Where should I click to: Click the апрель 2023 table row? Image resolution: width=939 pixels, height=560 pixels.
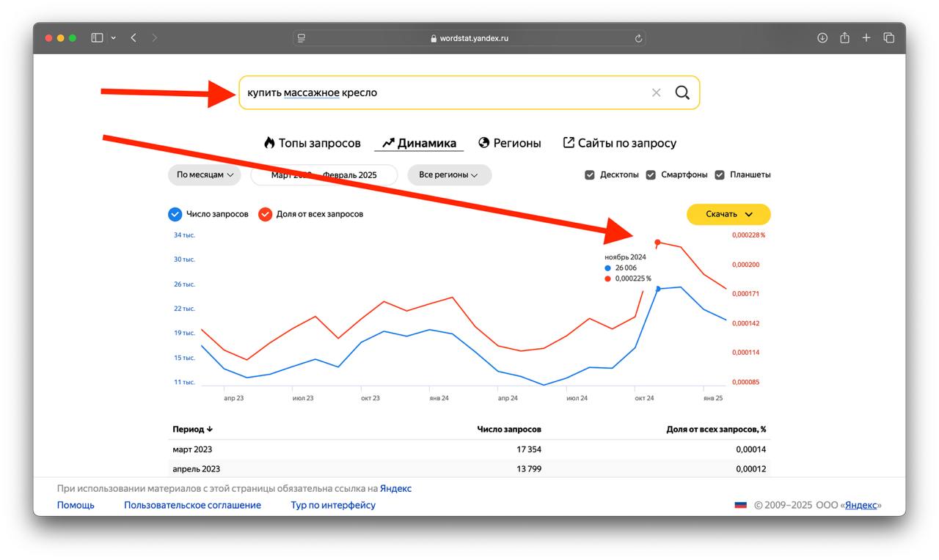[x=469, y=468]
